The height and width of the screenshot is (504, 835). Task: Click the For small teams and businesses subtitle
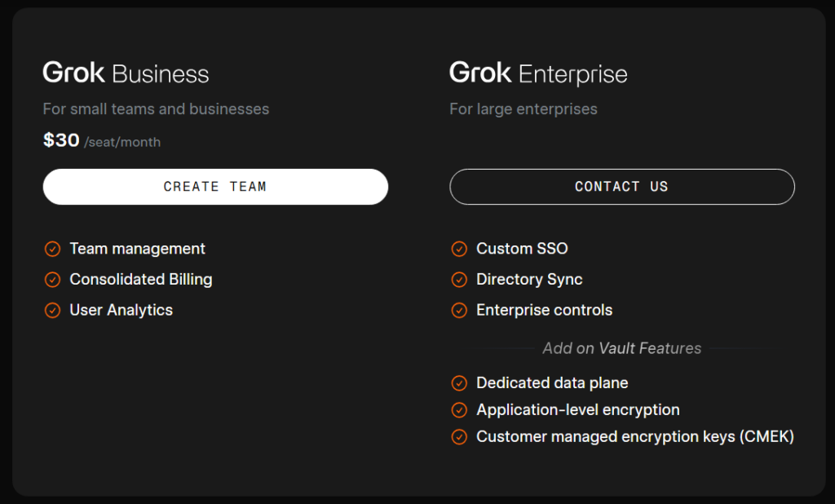pos(155,108)
